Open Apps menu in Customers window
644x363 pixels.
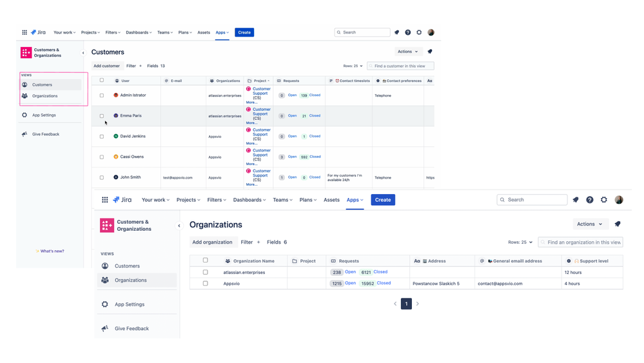pos(222,32)
